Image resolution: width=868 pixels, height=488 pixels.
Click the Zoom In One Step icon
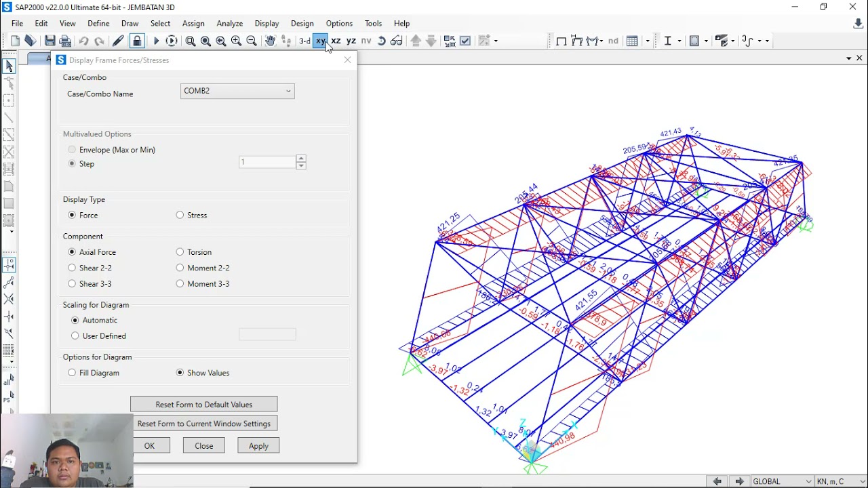click(x=236, y=41)
